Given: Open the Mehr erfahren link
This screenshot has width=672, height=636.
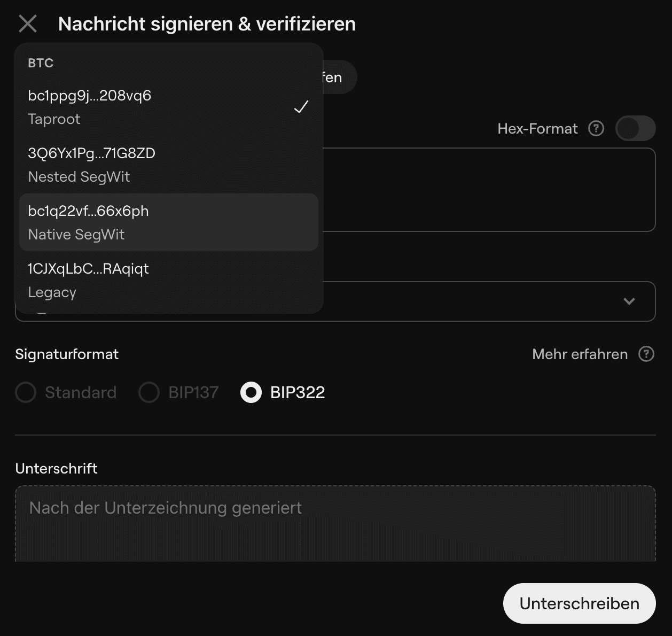Looking at the screenshot, I should click(580, 354).
